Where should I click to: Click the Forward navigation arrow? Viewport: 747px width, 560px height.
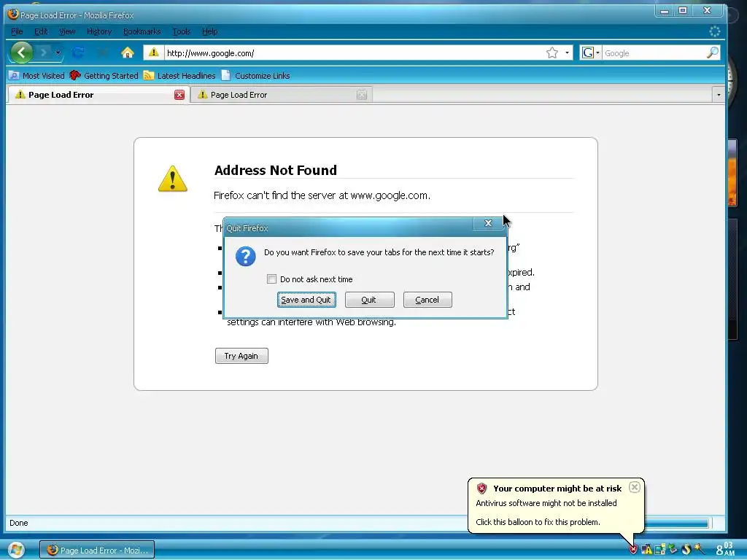pyautogui.click(x=43, y=52)
